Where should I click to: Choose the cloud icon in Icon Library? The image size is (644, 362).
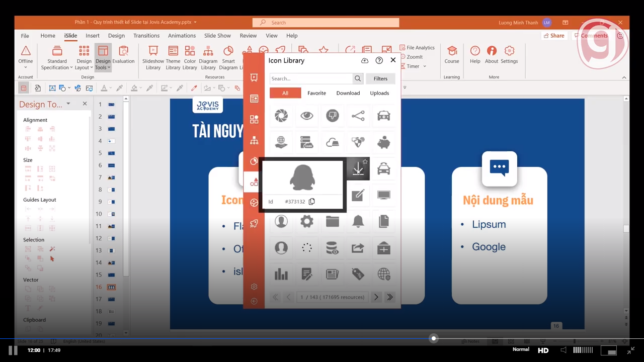333,143
